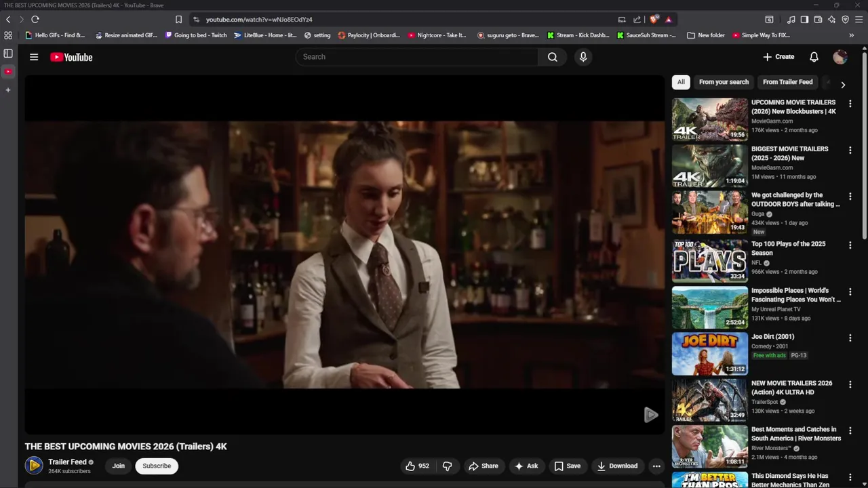Bookmark this page in Brave

coord(178,20)
